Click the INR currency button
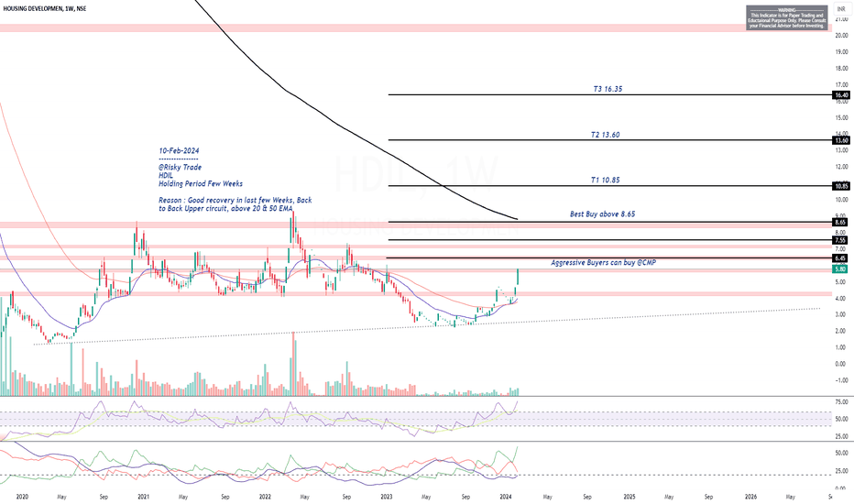 841,9
